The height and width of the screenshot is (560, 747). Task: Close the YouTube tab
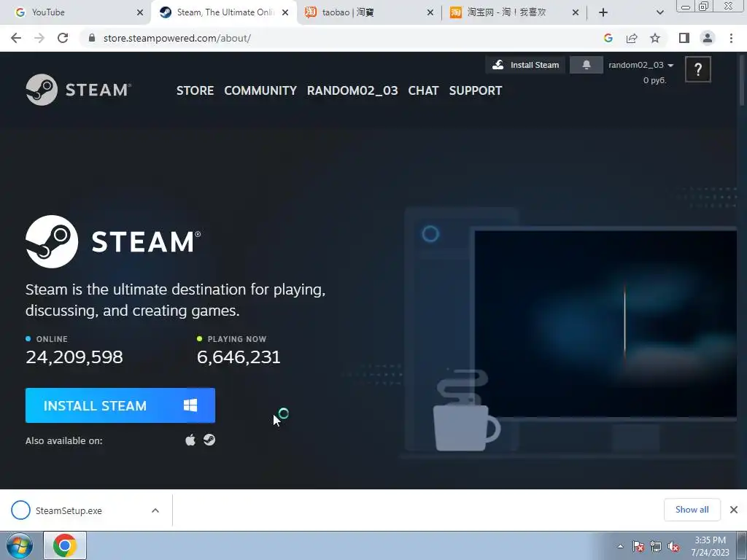tap(140, 12)
